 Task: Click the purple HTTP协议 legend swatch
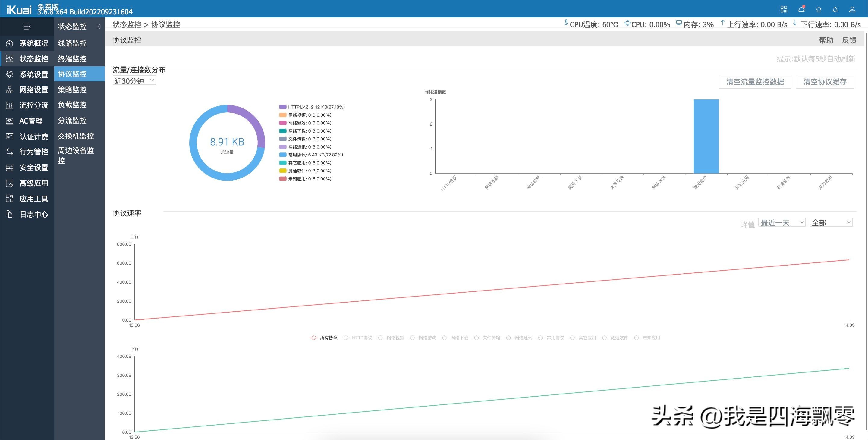coord(283,107)
